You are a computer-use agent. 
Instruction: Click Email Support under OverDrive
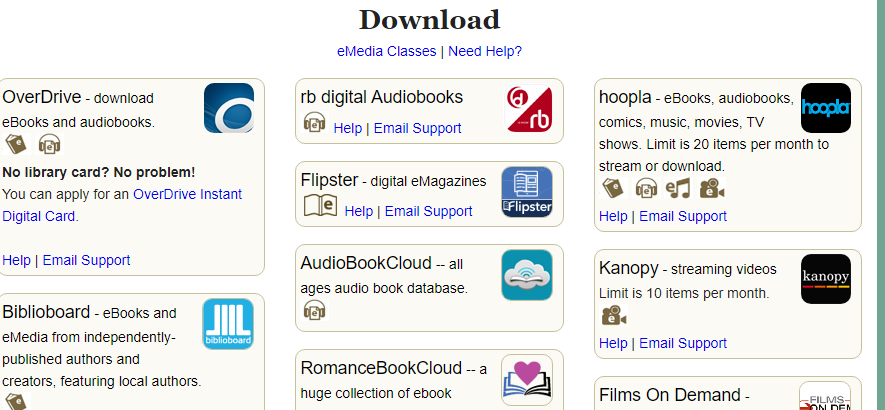click(x=86, y=260)
